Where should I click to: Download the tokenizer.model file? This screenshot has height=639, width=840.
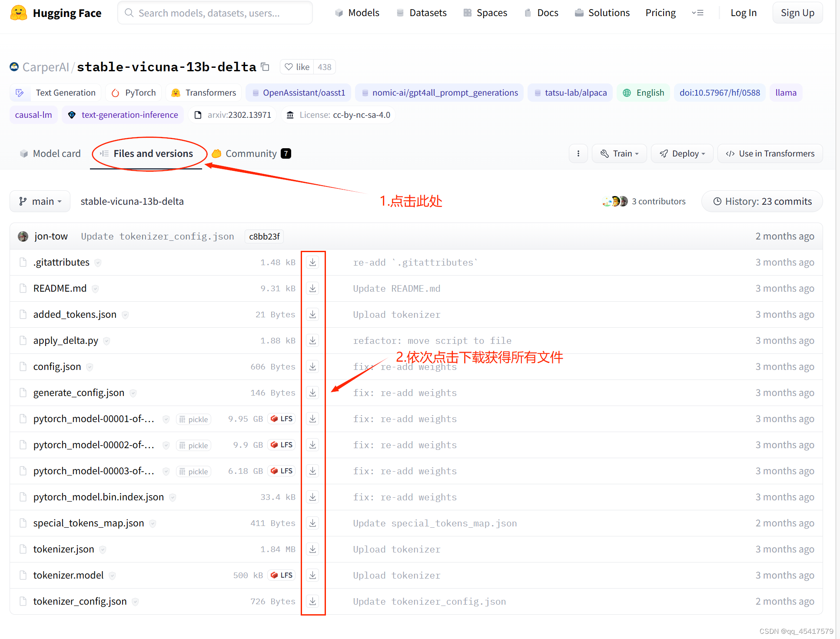pyautogui.click(x=312, y=575)
